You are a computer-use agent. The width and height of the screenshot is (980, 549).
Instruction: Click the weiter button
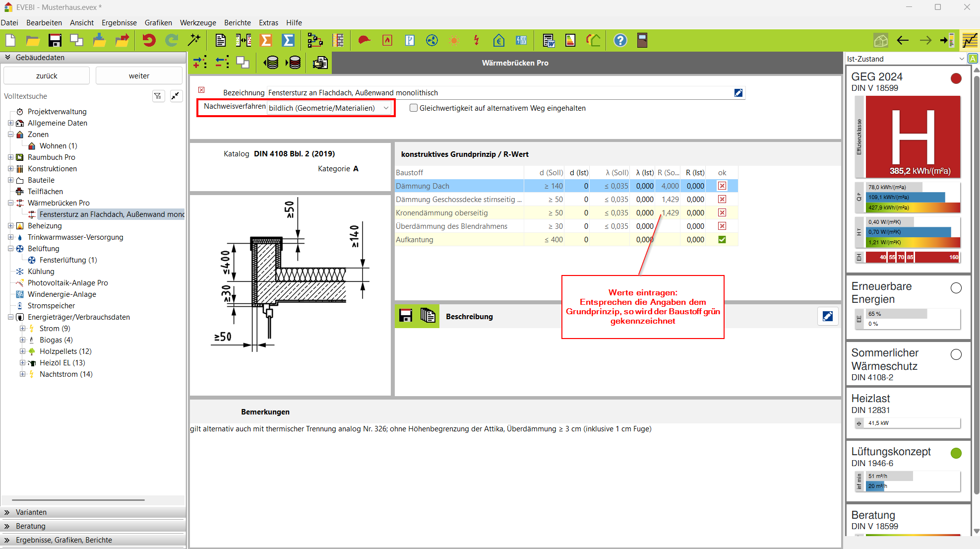point(139,75)
